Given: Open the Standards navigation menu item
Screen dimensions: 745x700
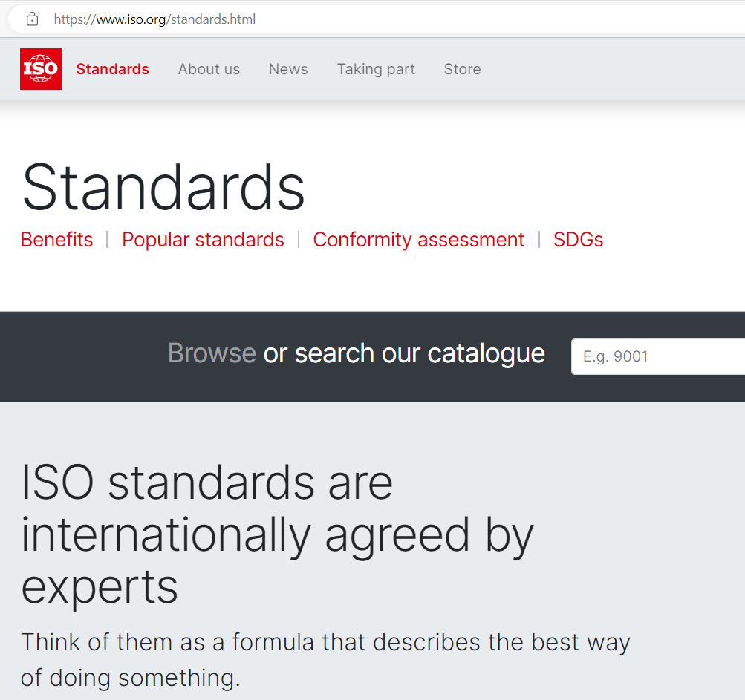Looking at the screenshot, I should pyautogui.click(x=112, y=69).
